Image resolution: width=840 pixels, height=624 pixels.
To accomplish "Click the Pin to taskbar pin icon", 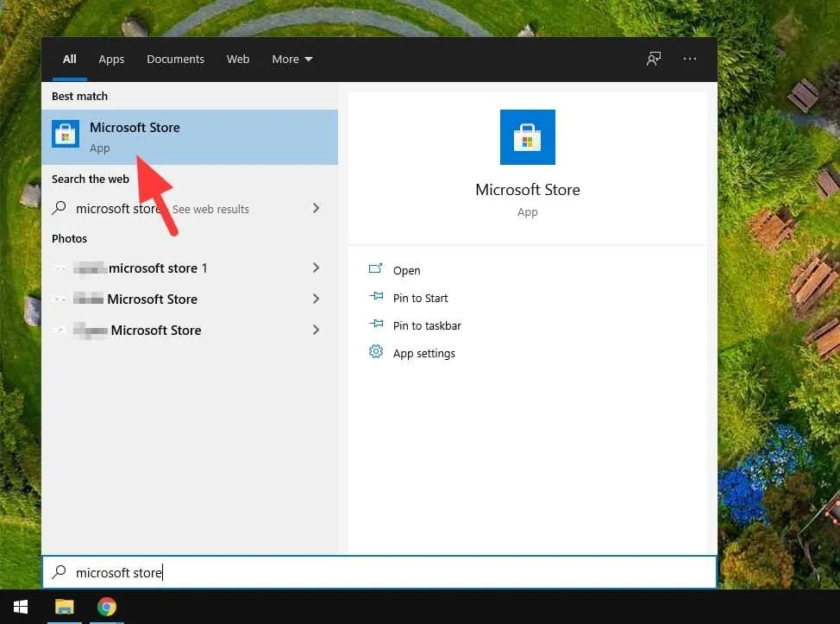I will point(376,324).
